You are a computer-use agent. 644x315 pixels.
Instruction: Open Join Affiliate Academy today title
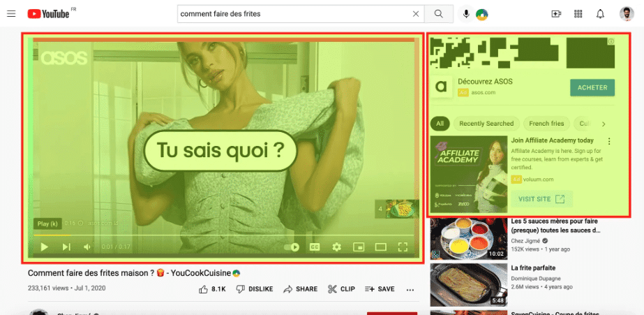pos(553,140)
